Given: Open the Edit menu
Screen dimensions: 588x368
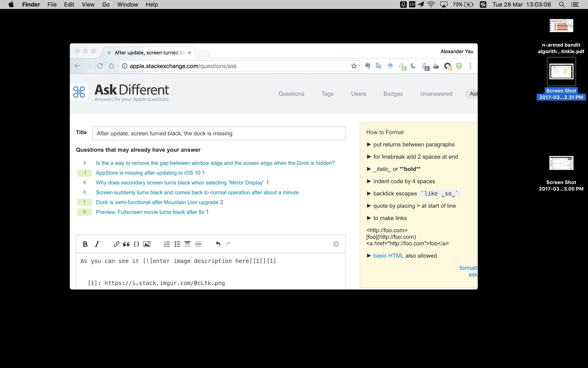Looking at the screenshot, I should pos(69,4).
